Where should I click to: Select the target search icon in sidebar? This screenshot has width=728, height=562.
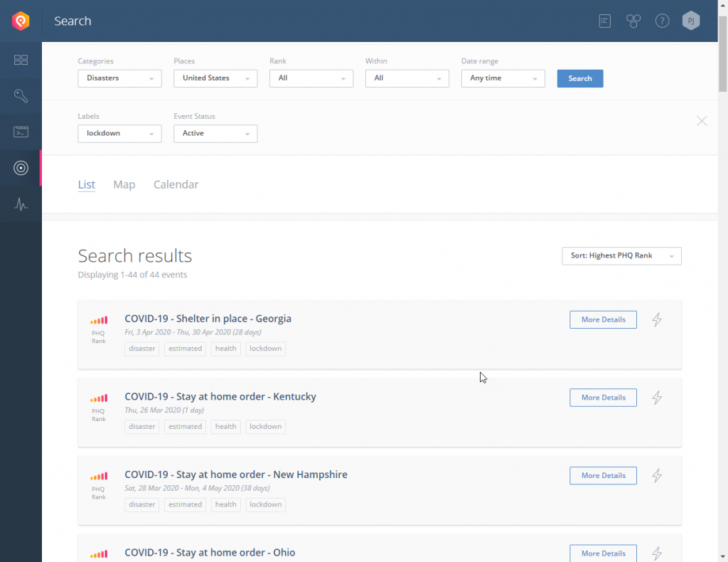coord(21,168)
